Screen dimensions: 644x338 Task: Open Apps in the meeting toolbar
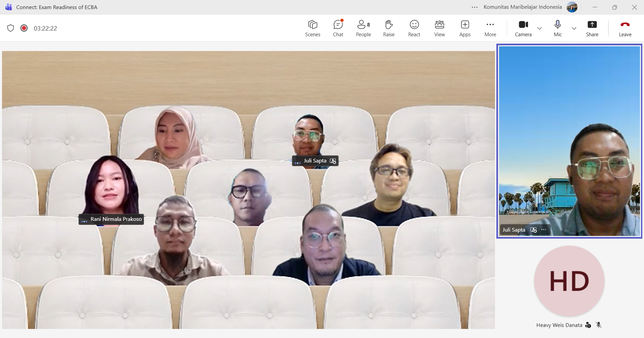465,28
